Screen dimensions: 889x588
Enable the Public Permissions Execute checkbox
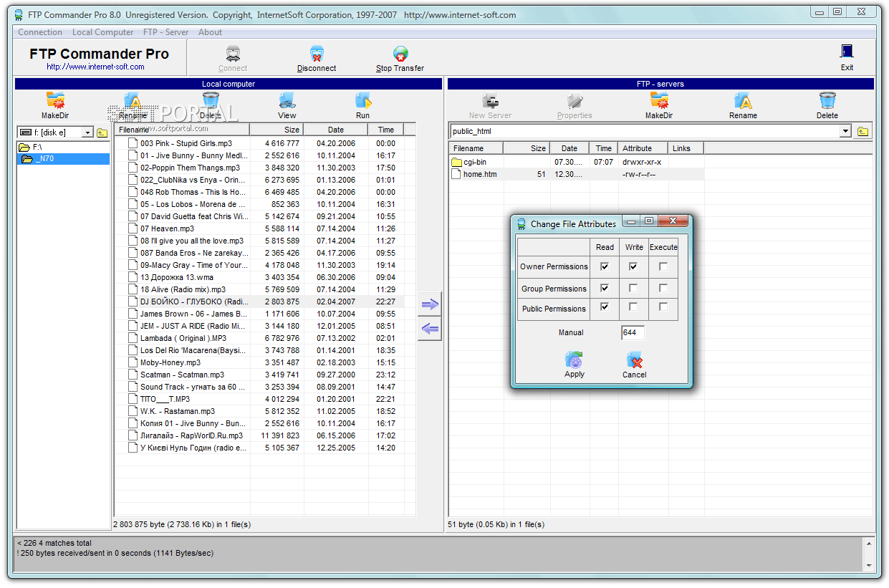pos(663,307)
